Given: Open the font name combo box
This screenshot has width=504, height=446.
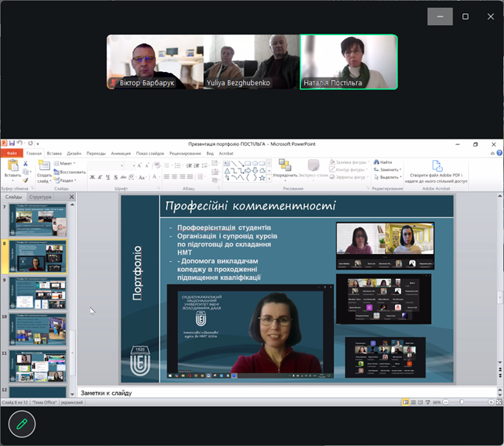Looking at the screenshot, I should pos(106,165).
